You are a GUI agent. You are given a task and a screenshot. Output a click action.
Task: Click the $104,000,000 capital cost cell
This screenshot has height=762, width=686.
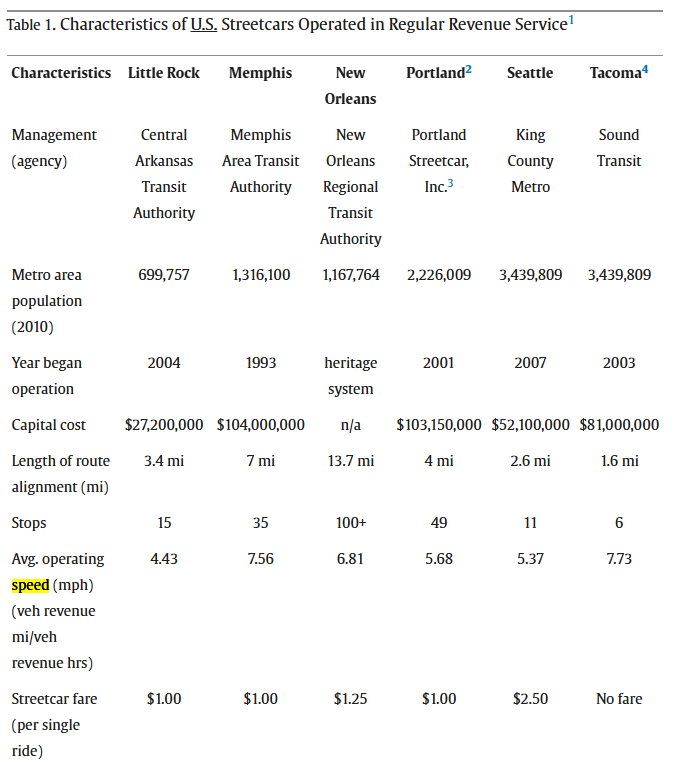point(261,425)
